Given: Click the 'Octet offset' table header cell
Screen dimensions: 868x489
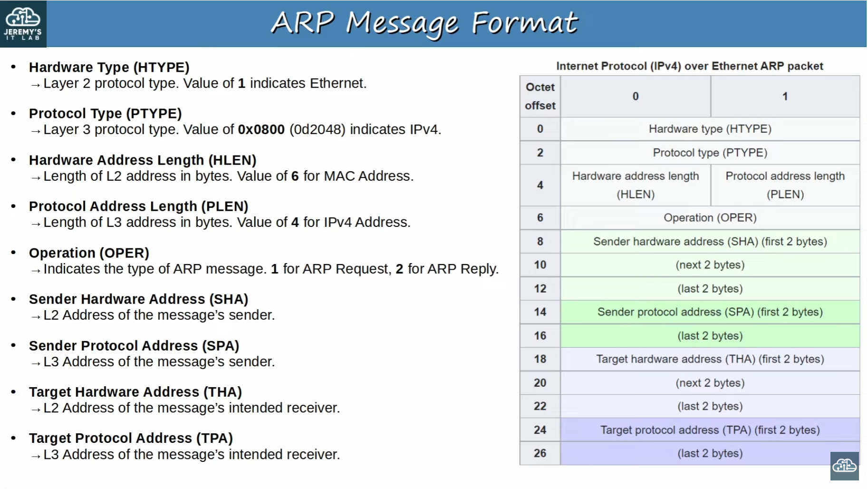Looking at the screenshot, I should [x=540, y=96].
